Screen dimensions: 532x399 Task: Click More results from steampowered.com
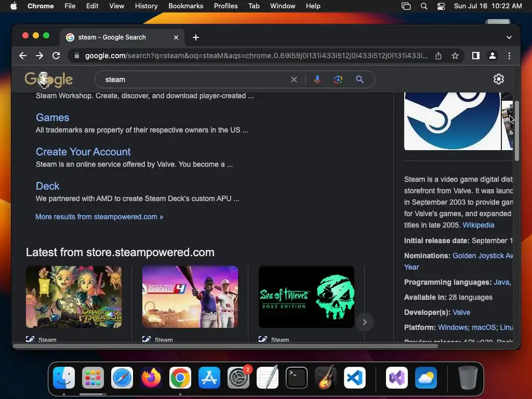pyautogui.click(x=99, y=217)
